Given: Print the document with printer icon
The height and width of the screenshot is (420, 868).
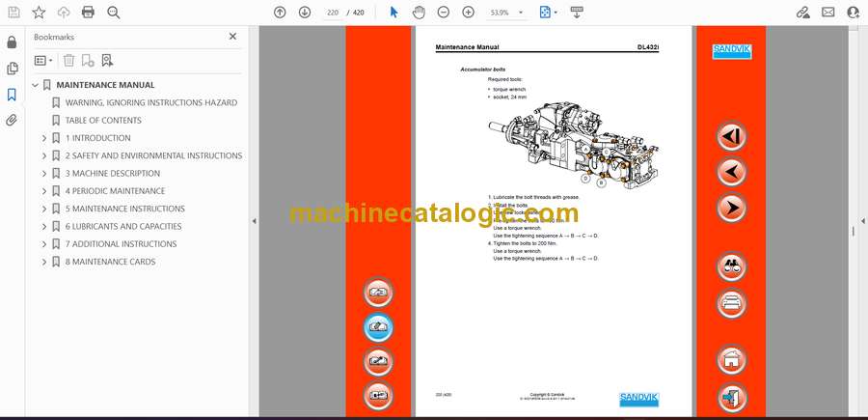Looking at the screenshot, I should tap(88, 13).
